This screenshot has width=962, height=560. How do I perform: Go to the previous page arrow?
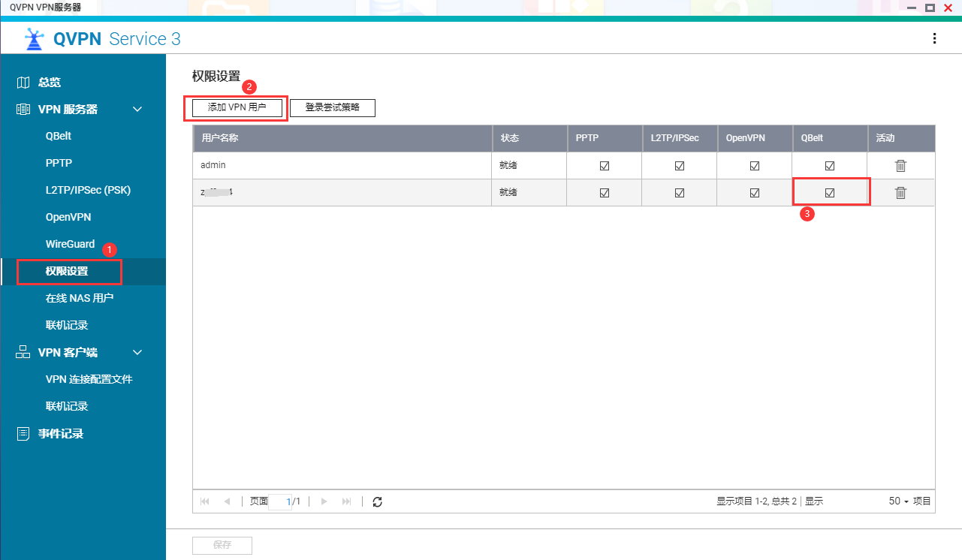coord(227,501)
